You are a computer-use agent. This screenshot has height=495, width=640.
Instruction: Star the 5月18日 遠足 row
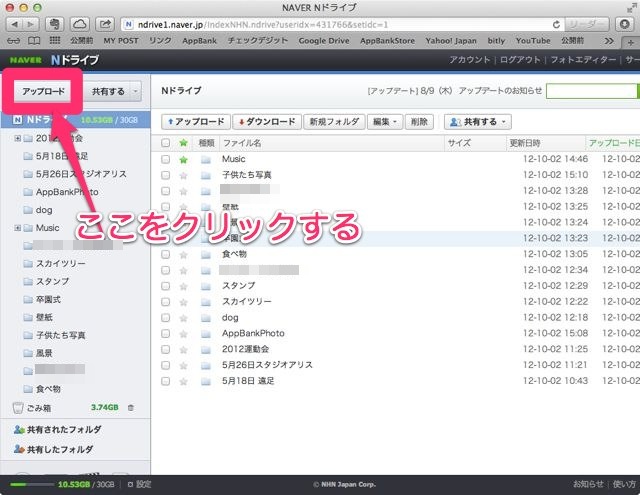184,382
